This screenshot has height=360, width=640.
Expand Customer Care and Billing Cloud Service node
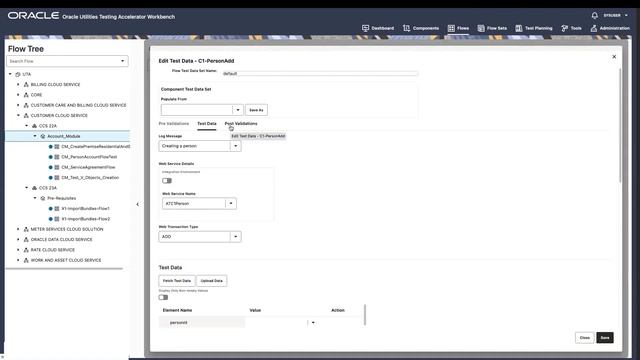tap(18, 105)
